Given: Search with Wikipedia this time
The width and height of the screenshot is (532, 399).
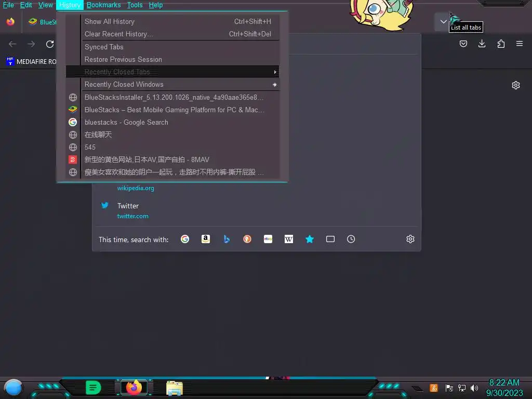Looking at the screenshot, I should coord(289,239).
